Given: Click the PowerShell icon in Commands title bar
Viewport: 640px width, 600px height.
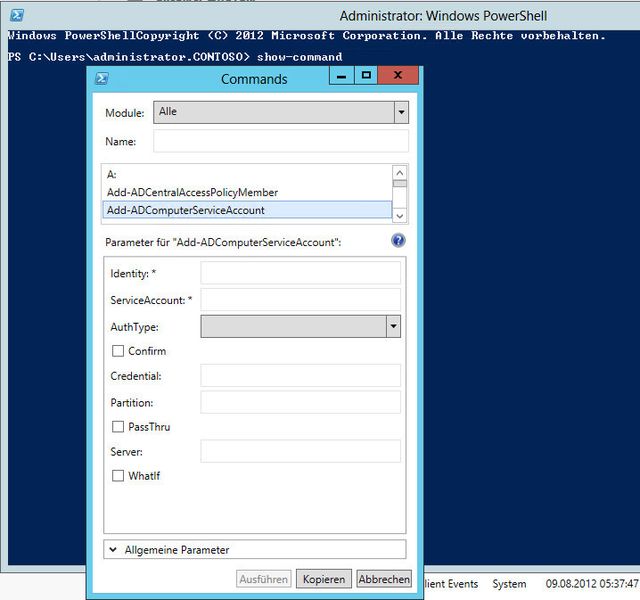Looking at the screenshot, I should point(101,78).
